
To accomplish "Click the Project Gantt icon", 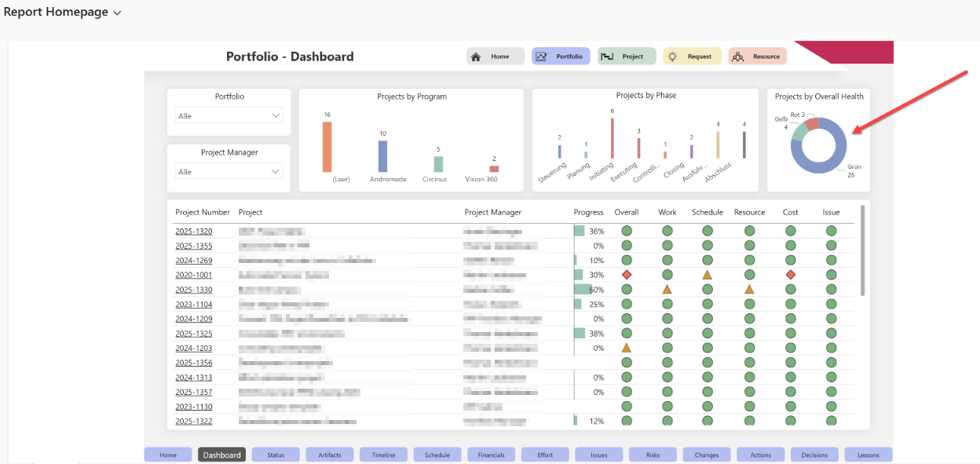I will tap(606, 57).
